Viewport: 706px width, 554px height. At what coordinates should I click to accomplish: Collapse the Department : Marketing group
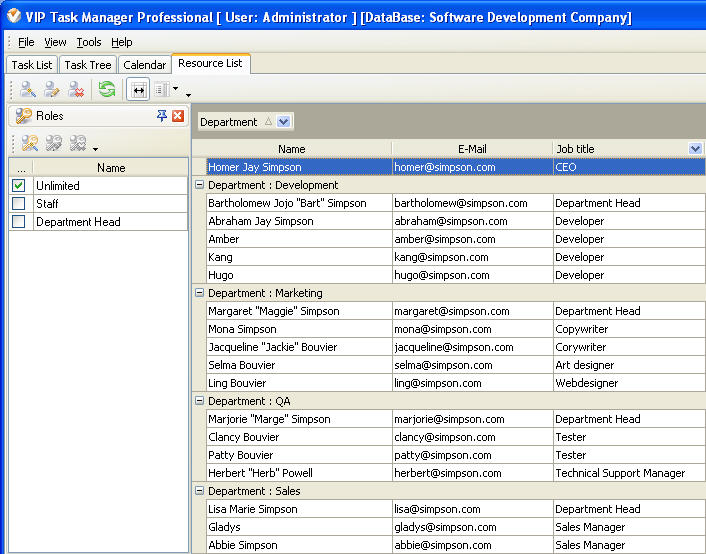(199, 293)
